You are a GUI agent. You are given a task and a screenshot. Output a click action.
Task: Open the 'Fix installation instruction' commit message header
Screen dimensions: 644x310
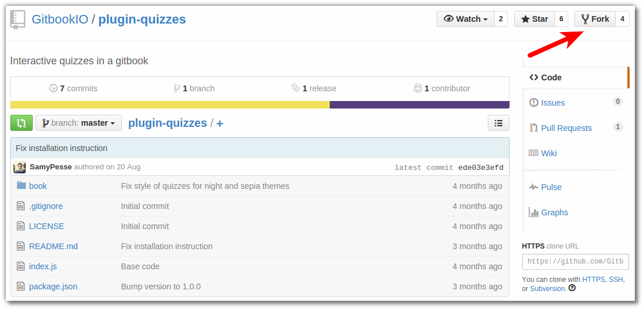pos(61,148)
